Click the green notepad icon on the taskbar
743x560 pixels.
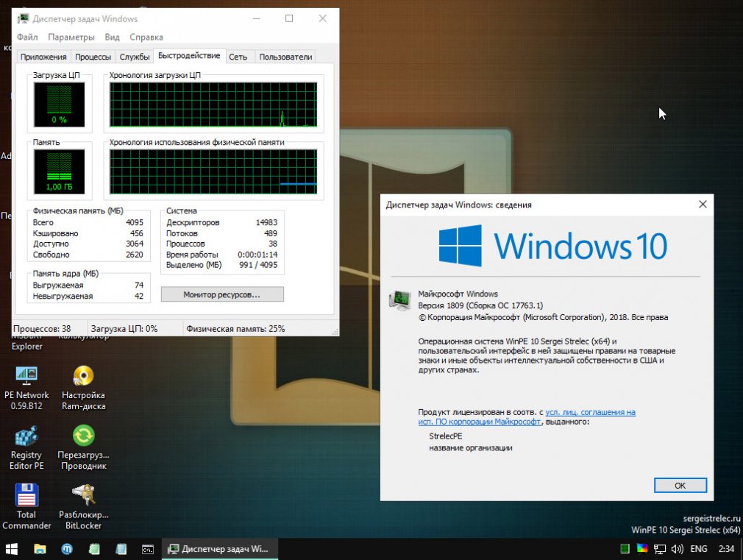tap(94, 549)
